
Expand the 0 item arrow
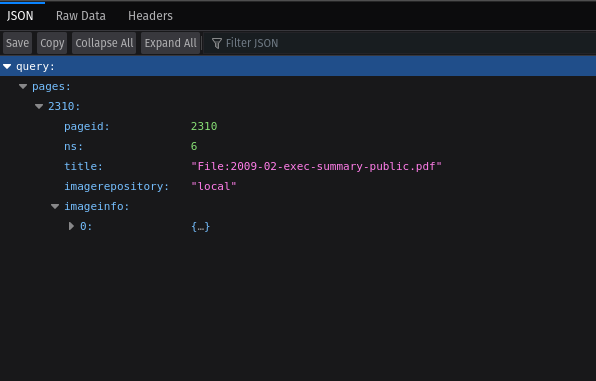coord(71,226)
